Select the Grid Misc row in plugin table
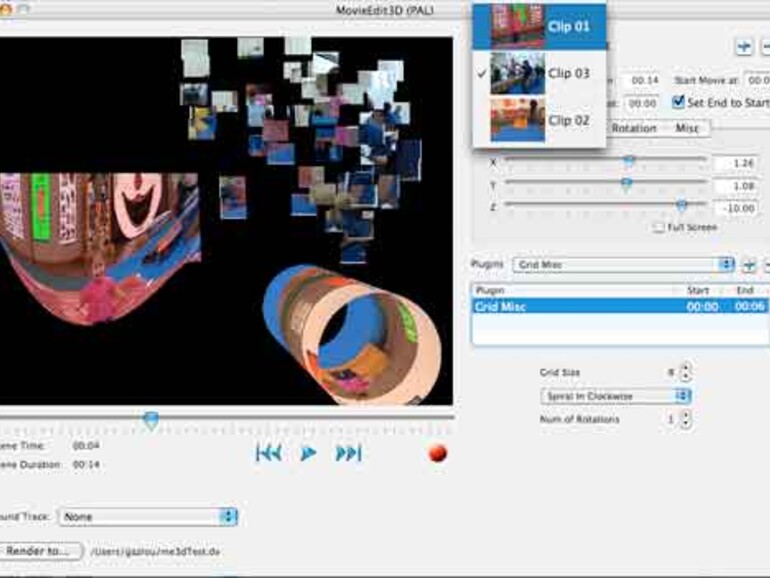This screenshot has width=770, height=578. (620, 306)
